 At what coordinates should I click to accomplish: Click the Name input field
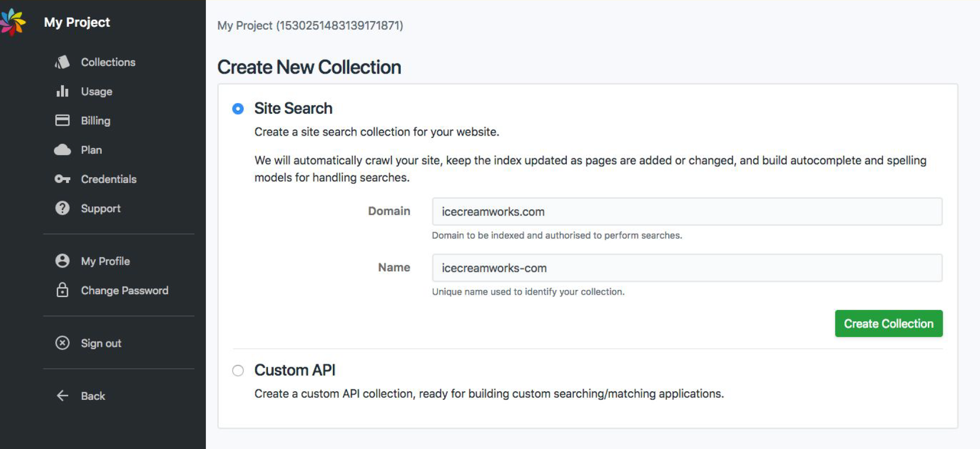687,268
